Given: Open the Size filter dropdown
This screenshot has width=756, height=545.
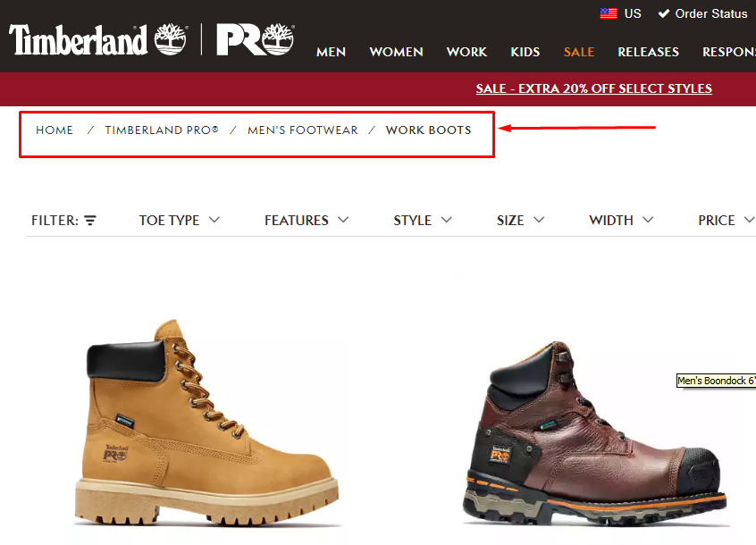Looking at the screenshot, I should 520,220.
